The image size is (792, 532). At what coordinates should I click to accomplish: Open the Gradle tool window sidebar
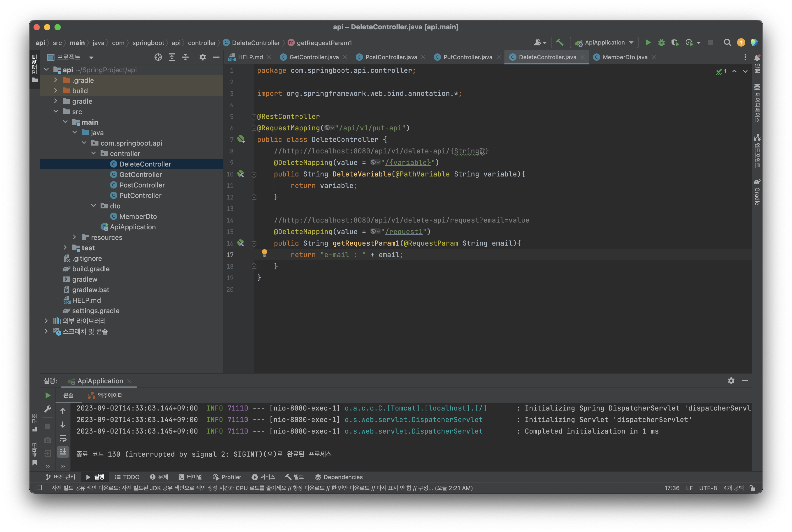coord(757,192)
